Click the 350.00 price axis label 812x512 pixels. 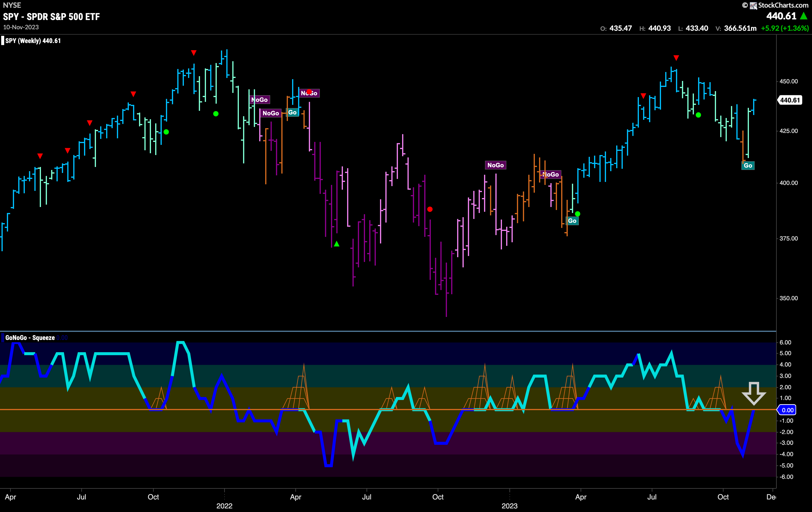(x=789, y=298)
